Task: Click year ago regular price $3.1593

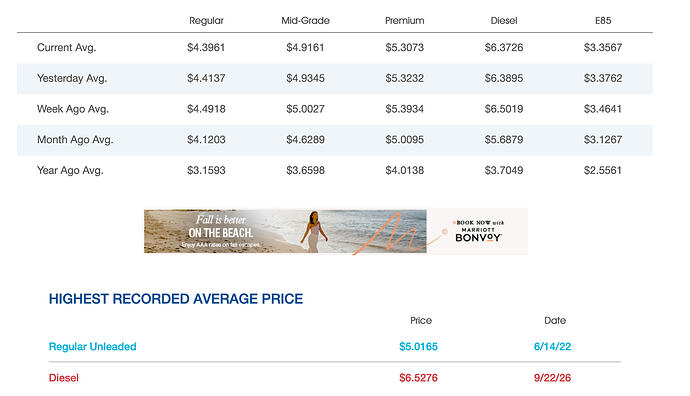Action: pos(206,171)
